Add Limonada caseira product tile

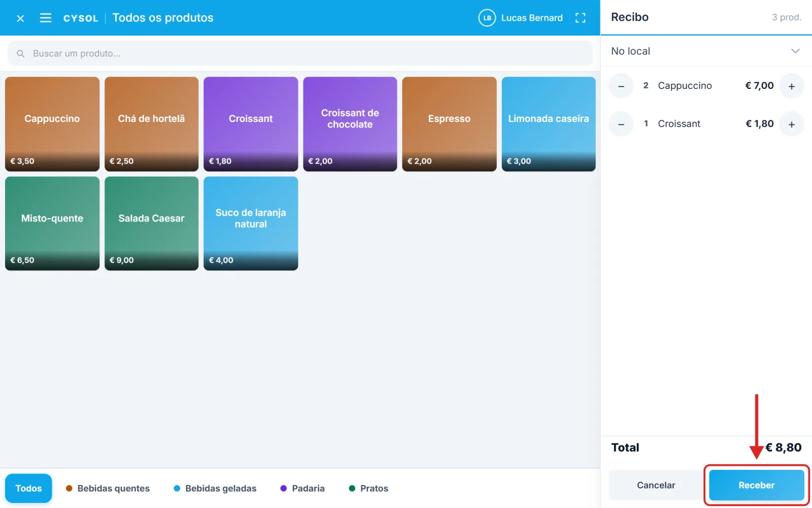point(549,124)
